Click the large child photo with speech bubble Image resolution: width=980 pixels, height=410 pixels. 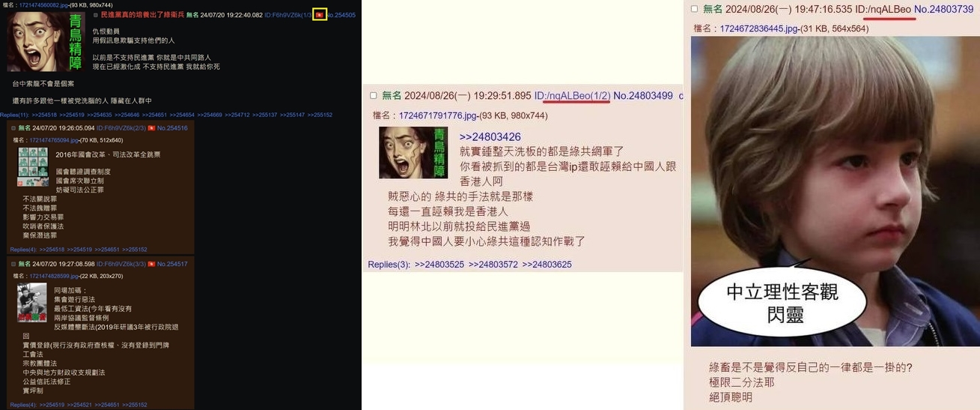click(x=835, y=191)
